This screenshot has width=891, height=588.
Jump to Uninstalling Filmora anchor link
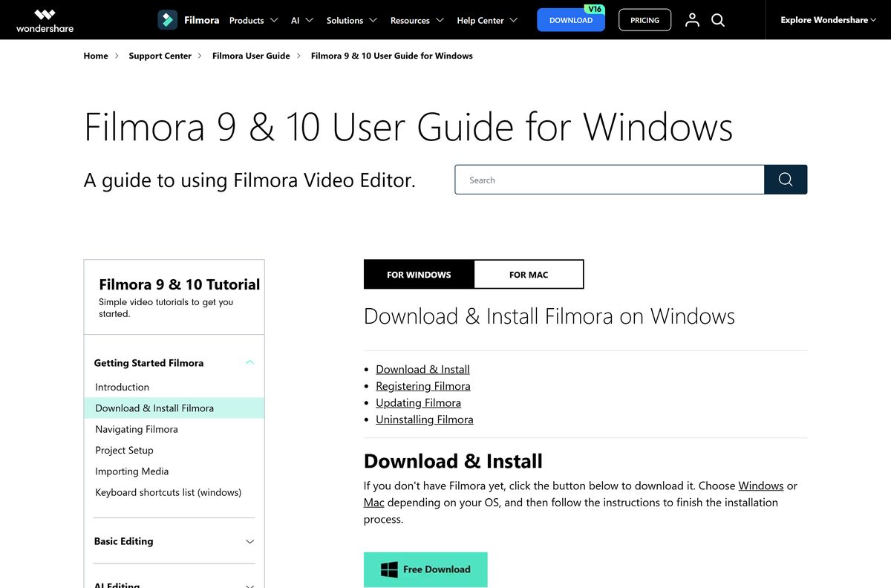(x=425, y=419)
